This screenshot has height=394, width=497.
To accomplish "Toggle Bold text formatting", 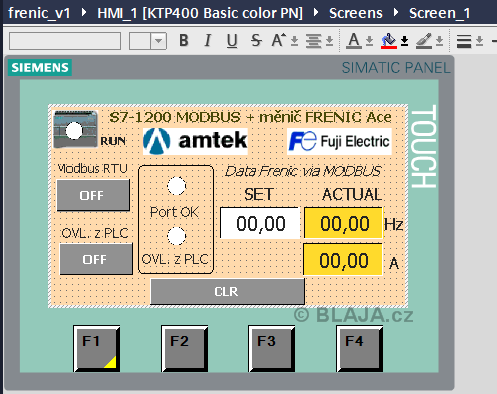I will [x=184, y=41].
